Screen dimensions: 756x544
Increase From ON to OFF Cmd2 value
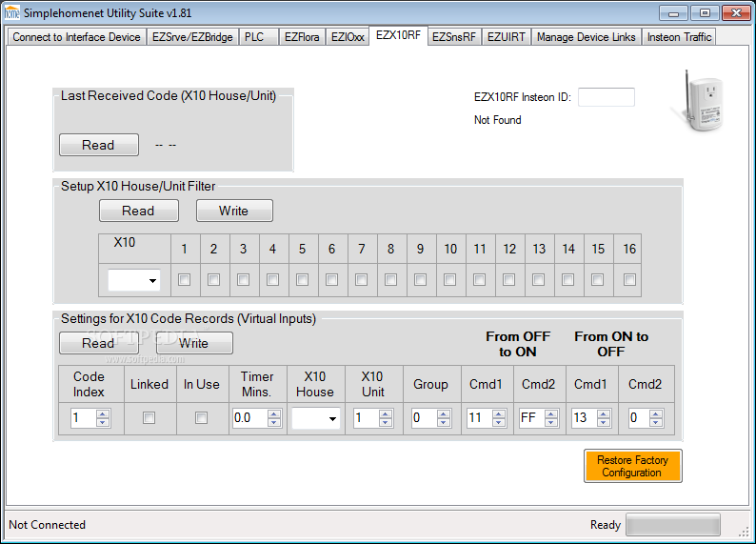(656, 413)
